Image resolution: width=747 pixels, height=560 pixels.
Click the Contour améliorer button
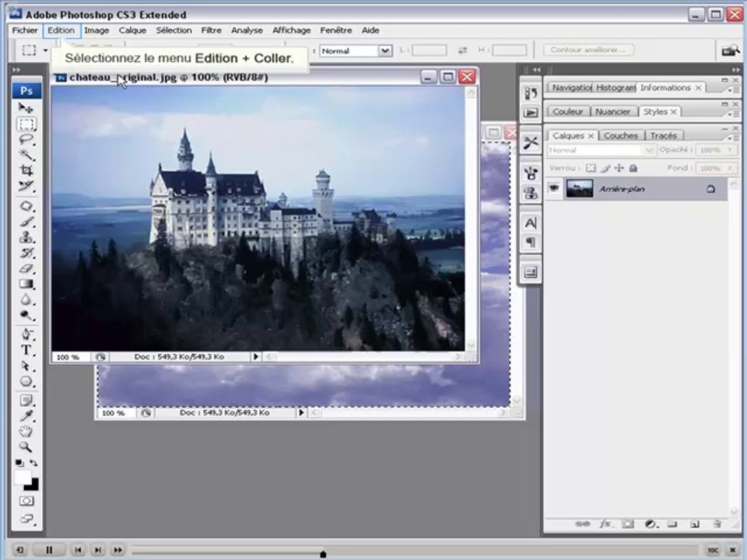588,50
